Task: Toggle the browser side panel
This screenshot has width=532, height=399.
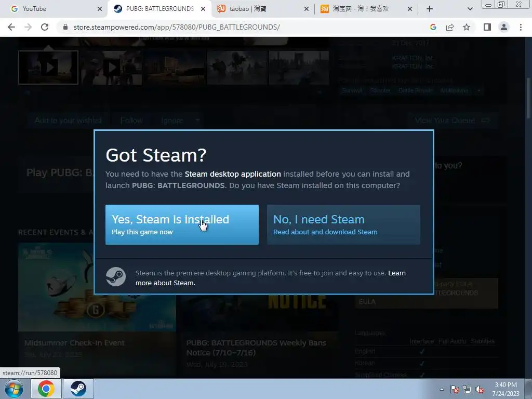Action: [x=487, y=27]
